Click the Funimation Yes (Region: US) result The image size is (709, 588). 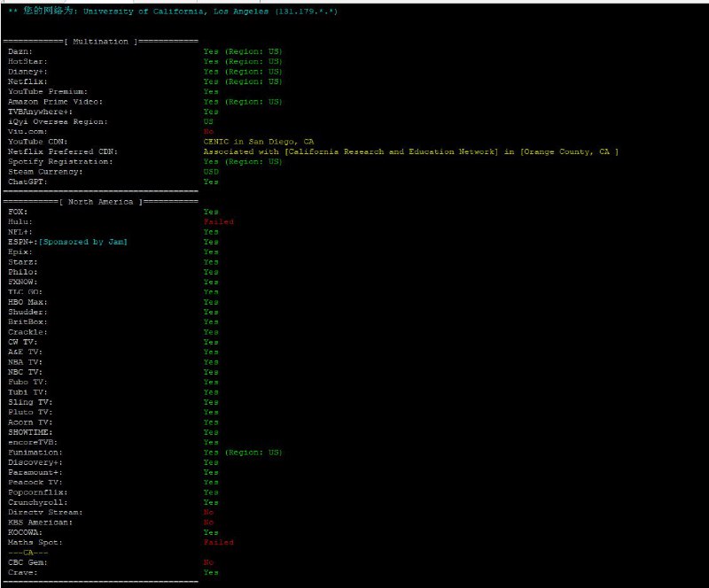pyautogui.click(x=243, y=452)
